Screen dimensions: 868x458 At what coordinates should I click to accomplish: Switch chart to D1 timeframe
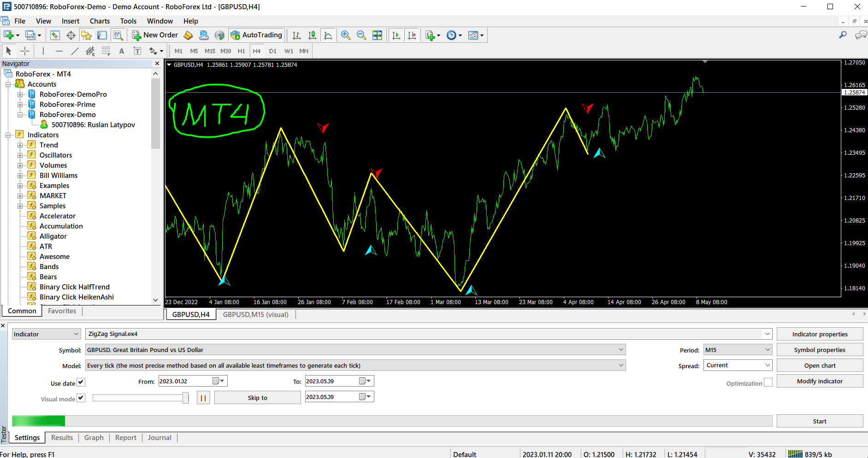pos(273,51)
